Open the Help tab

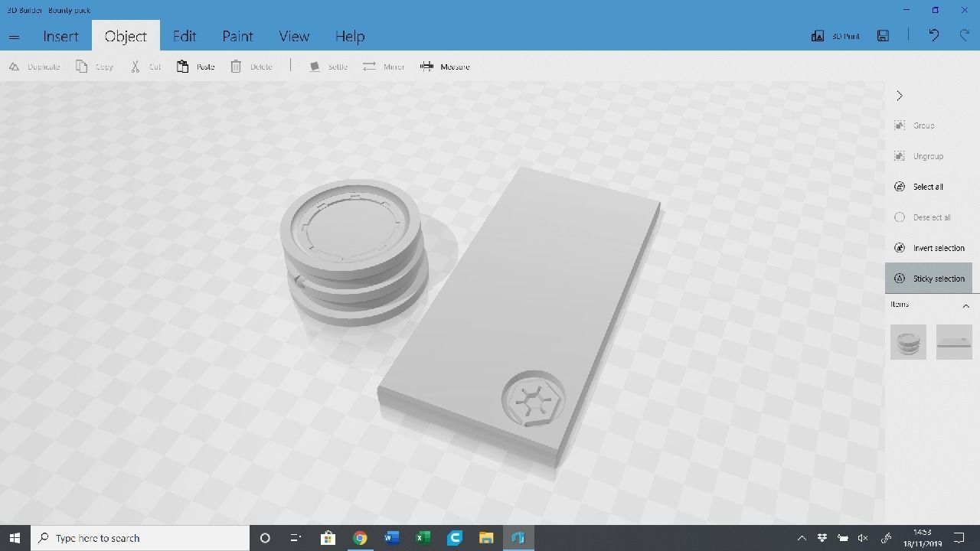tap(350, 36)
